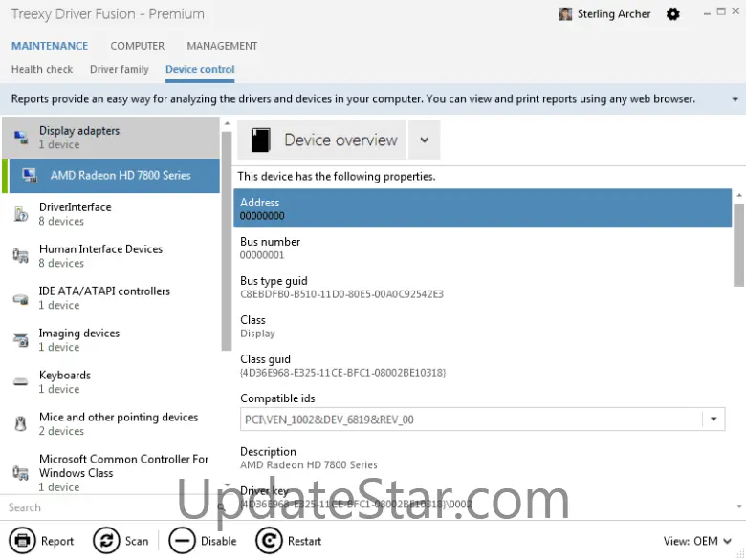746x560 pixels.
Task: Click the search magnifier icon
Action: pyautogui.click(x=221, y=507)
